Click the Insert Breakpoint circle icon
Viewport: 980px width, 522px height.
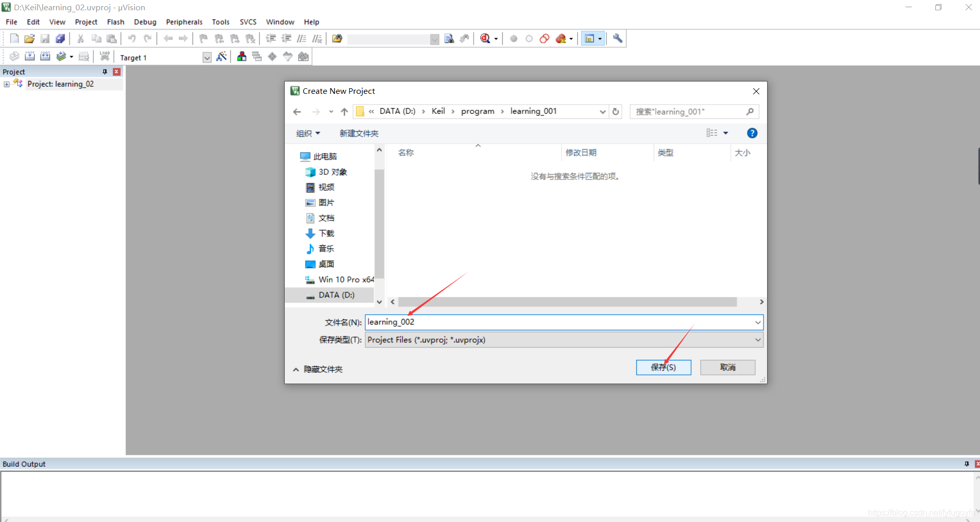click(514, 38)
